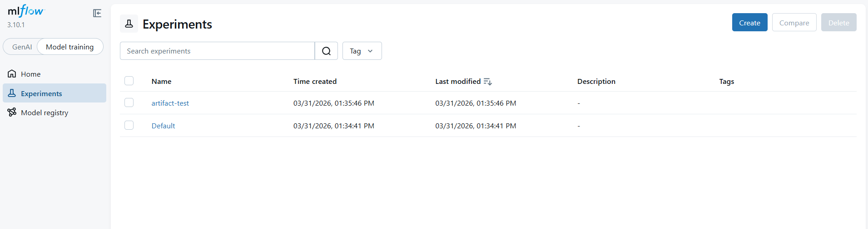
Task: Click the Last modified sort icon
Action: [488, 82]
